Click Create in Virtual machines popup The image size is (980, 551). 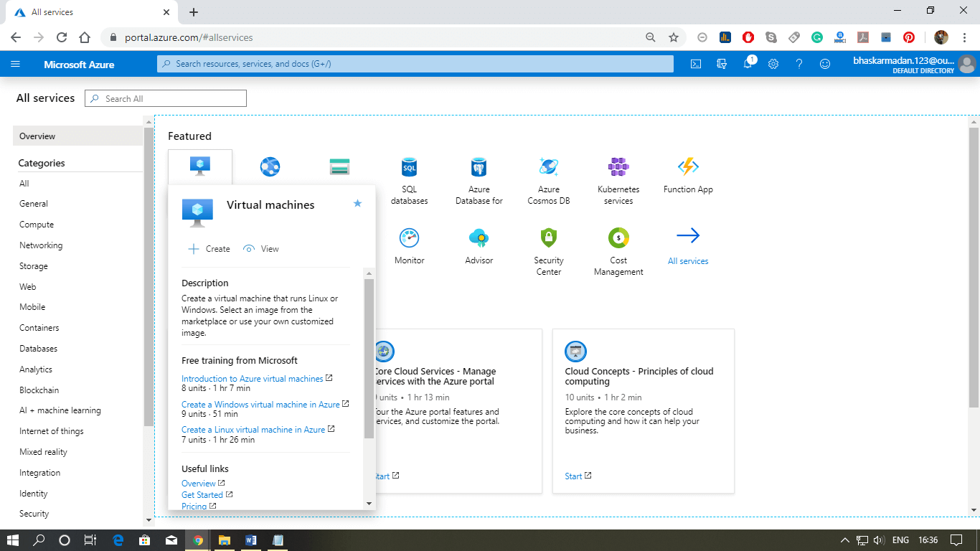click(x=209, y=249)
